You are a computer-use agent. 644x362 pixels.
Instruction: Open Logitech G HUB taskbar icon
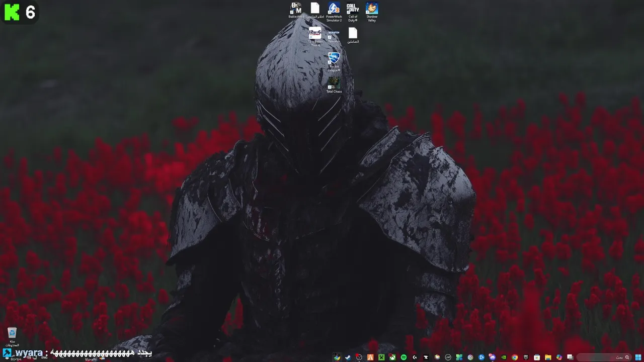pyautogui.click(x=415, y=357)
